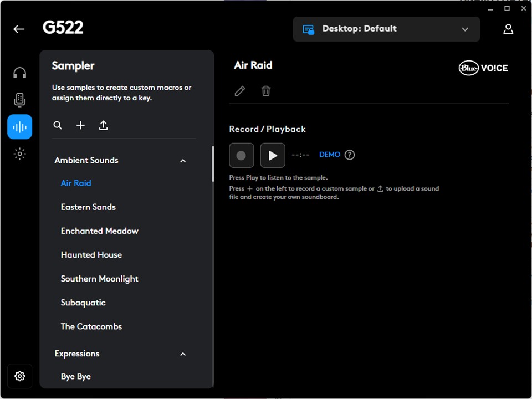Open the settings gear at bottom left
This screenshot has width=532, height=399.
(x=20, y=376)
